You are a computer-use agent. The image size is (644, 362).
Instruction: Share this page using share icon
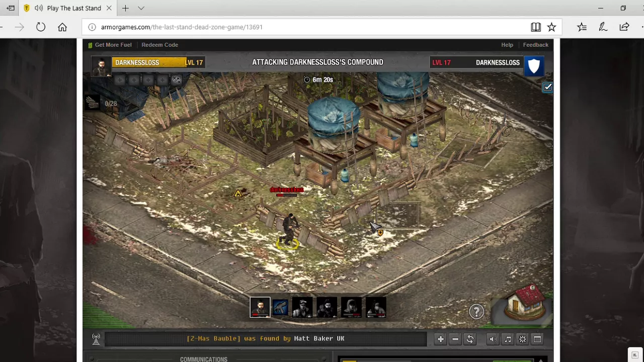point(624,27)
